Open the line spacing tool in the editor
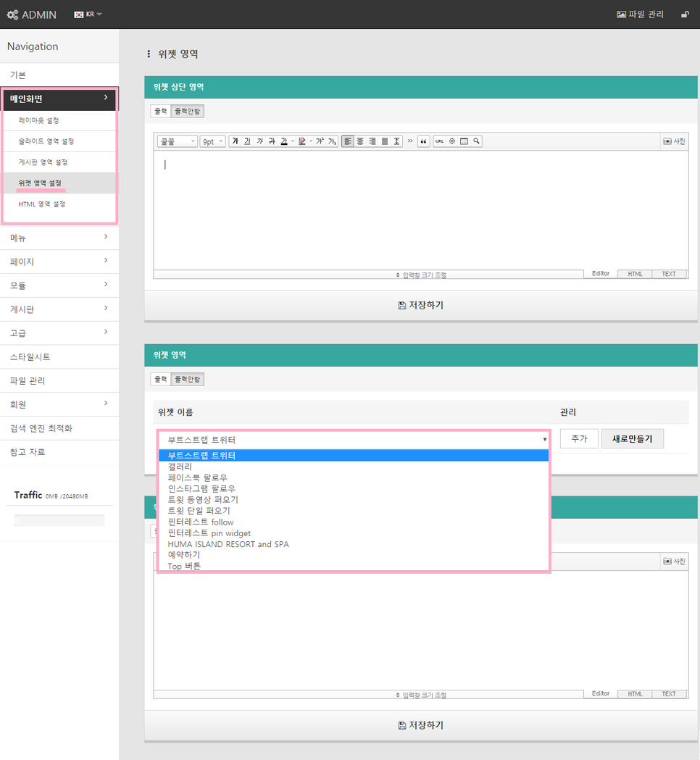 [x=396, y=141]
